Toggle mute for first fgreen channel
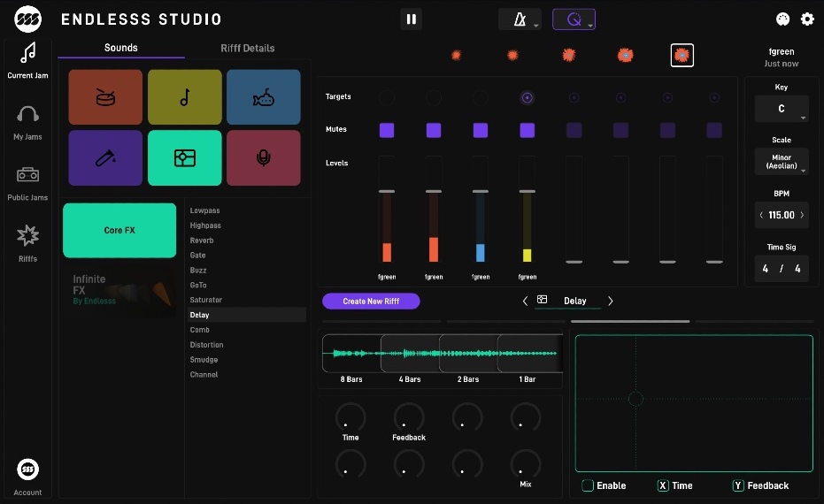 click(387, 130)
